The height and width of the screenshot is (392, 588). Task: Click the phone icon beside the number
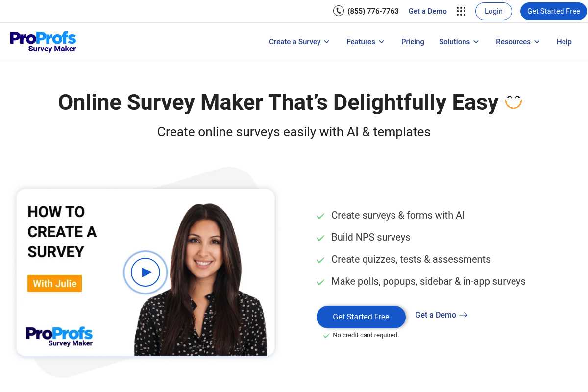tap(339, 11)
